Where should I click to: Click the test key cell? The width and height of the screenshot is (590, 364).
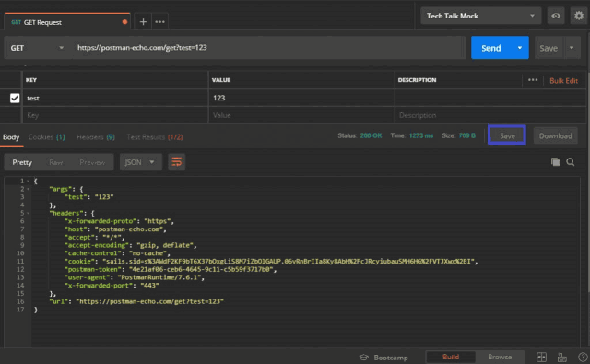tap(115, 98)
